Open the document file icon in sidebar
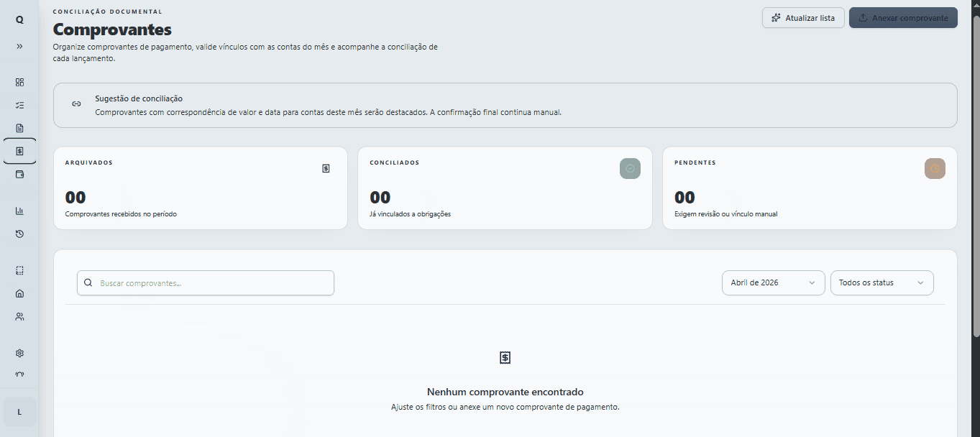 19,128
